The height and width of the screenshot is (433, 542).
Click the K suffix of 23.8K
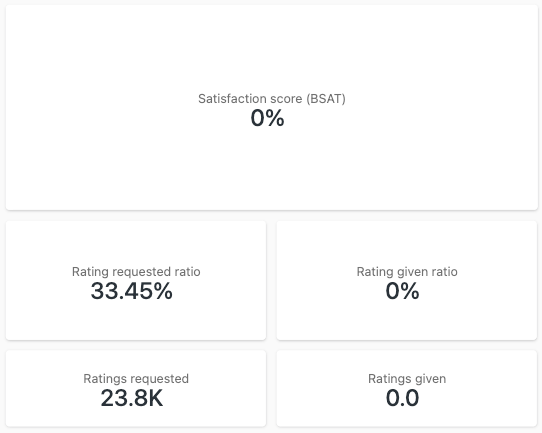click(155, 398)
